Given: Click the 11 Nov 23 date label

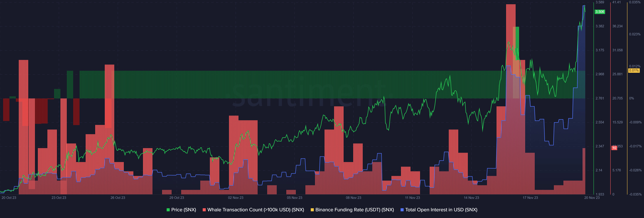Looking at the screenshot, I should click(413, 198).
